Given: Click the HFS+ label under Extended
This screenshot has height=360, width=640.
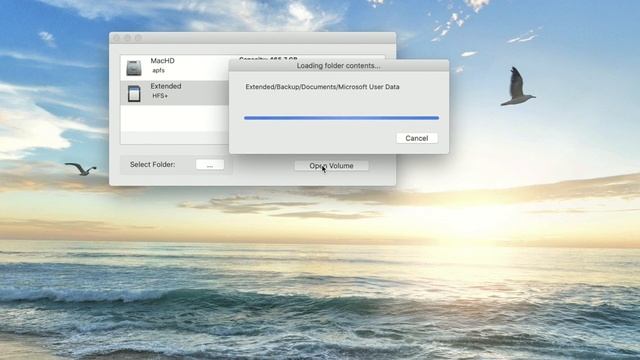Looking at the screenshot, I should [160, 96].
